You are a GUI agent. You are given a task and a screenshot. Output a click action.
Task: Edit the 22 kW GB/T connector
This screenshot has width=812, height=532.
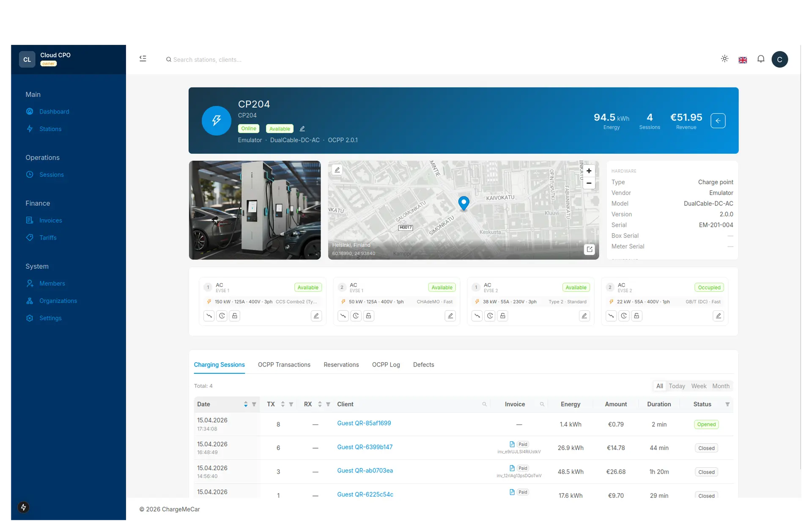(x=718, y=316)
